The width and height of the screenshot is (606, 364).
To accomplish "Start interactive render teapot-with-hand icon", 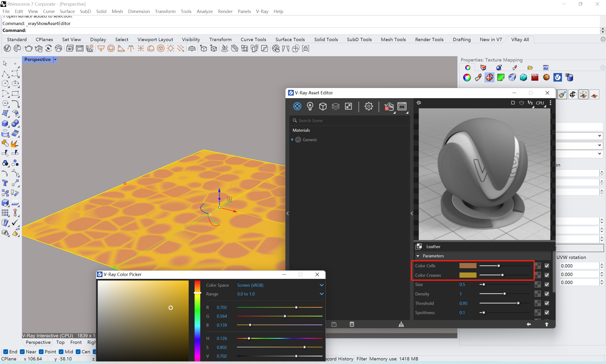I will (x=389, y=107).
